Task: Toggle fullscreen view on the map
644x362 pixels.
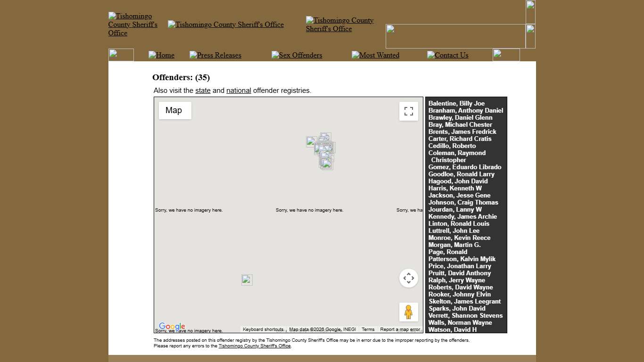Action: (x=408, y=111)
